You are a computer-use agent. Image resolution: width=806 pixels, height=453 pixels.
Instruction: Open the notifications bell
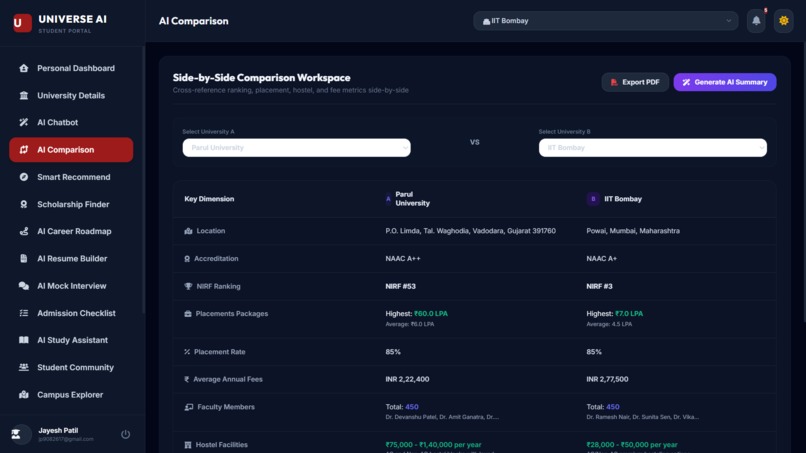[756, 21]
